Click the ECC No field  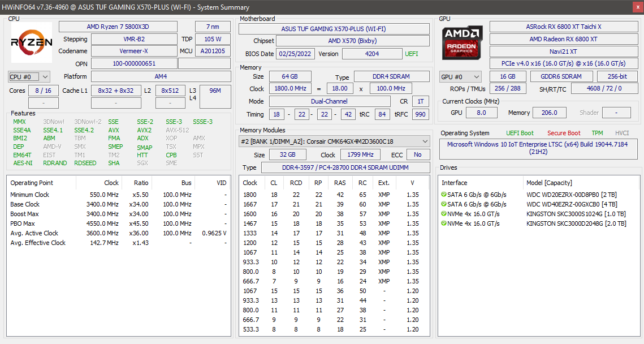point(418,154)
